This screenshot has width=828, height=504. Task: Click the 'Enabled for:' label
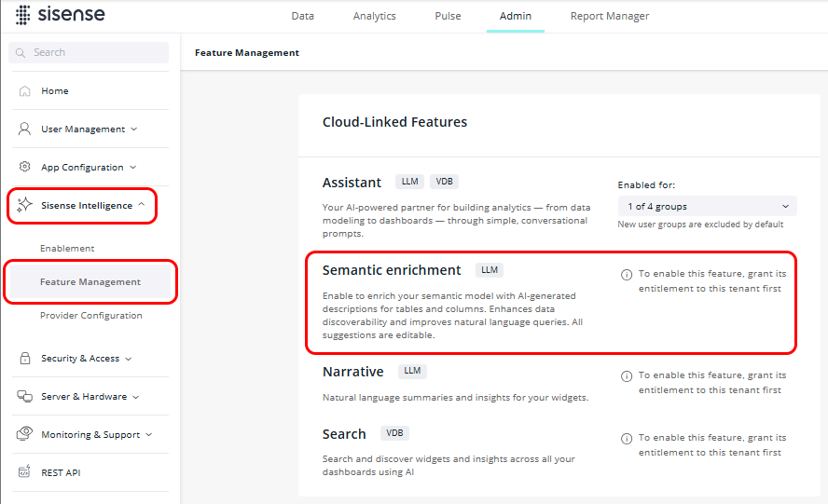click(x=646, y=185)
